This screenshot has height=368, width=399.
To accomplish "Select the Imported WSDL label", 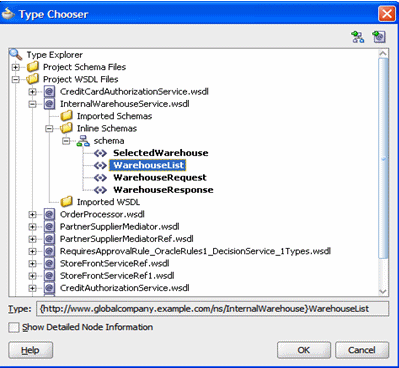I will pos(108,202).
